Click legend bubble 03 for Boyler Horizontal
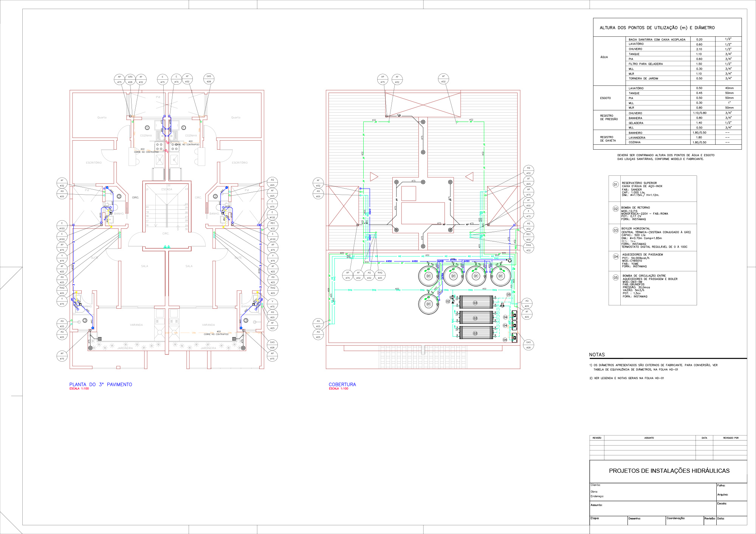Image resolution: width=756 pixels, height=534 pixels. [x=616, y=230]
